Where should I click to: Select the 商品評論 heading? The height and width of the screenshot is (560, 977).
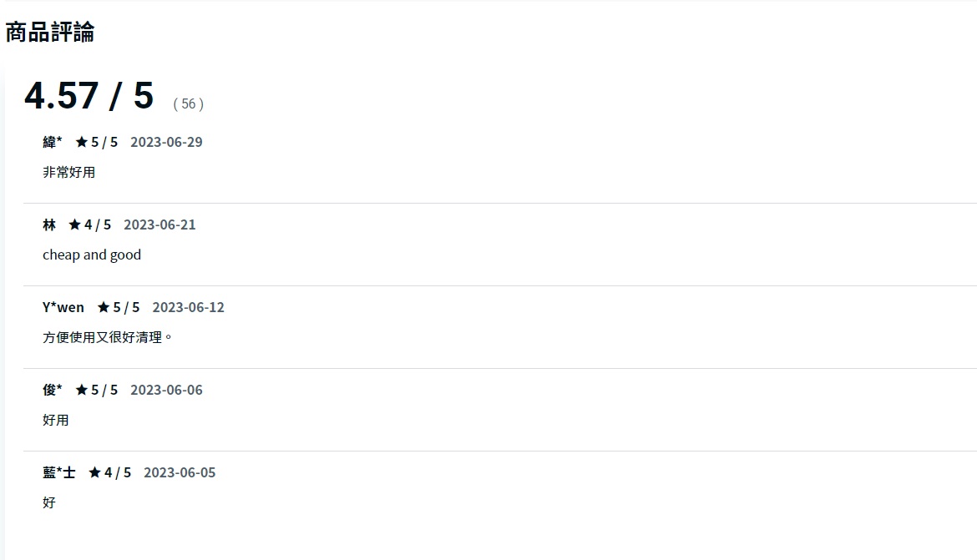[x=50, y=33]
